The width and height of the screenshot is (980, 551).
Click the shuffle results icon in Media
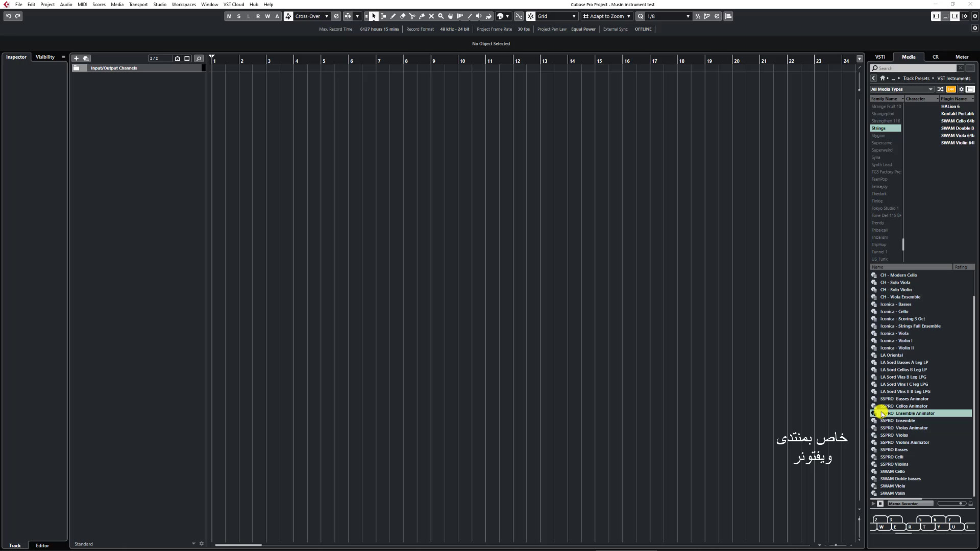(x=940, y=89)
